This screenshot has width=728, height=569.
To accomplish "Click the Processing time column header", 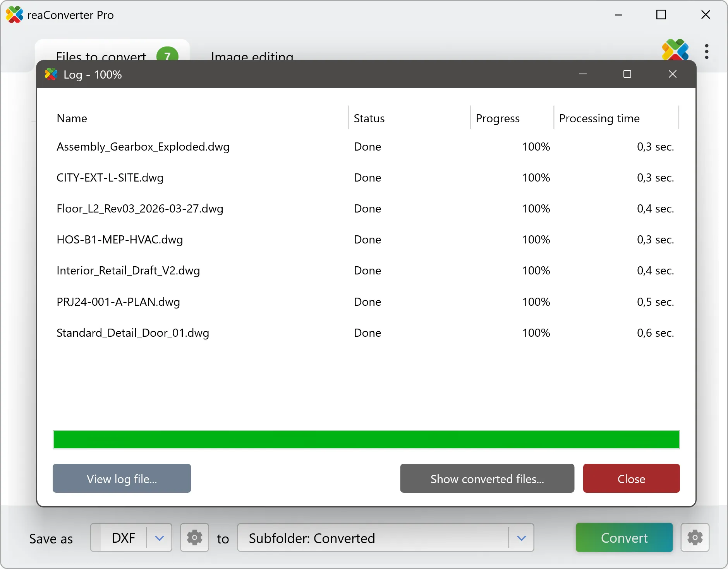I will click(599, 118).
